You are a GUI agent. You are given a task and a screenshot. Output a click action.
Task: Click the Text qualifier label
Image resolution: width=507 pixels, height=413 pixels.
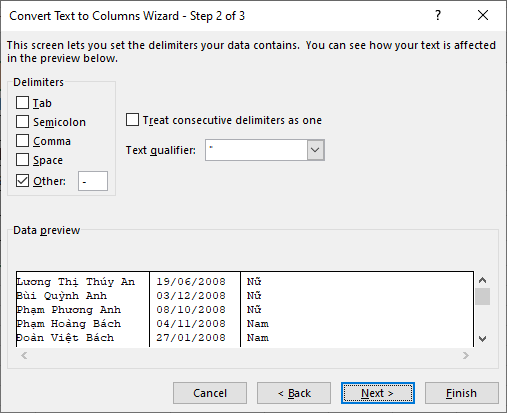pyautogui.click(x=161, y=150)
